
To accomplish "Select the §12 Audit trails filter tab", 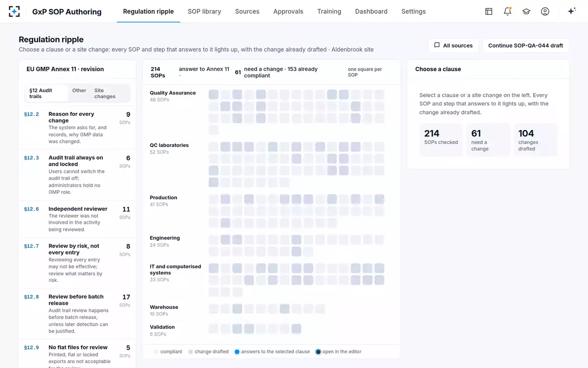I will coord(47,93).
